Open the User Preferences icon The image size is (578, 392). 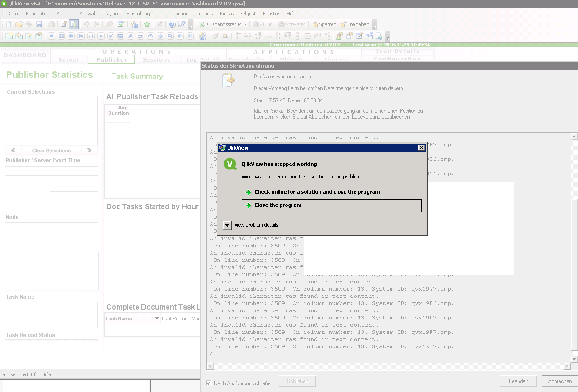[x=339, y=36]
